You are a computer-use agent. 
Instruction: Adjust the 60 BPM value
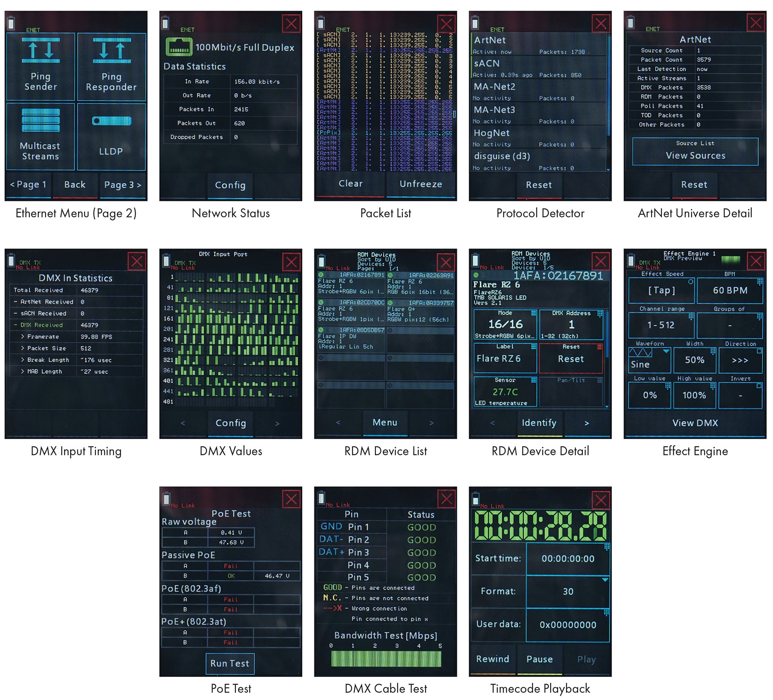click(730, 291)
